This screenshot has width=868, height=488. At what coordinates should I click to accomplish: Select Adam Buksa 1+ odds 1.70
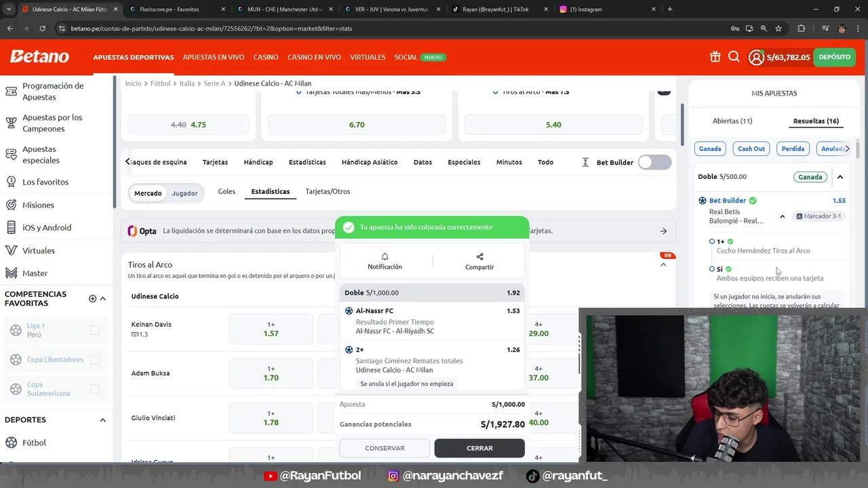point(271,373)
